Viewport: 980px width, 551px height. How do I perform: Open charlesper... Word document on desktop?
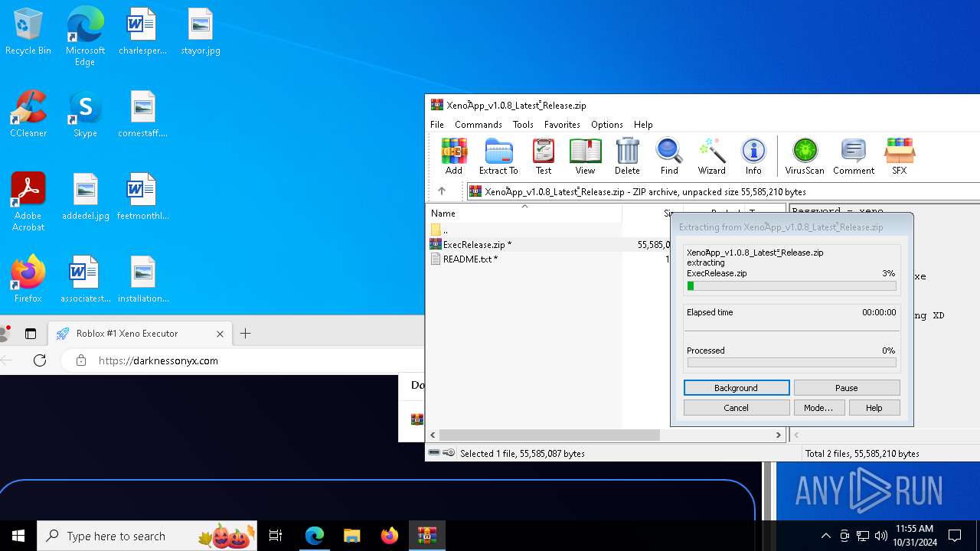pos(142,32)
